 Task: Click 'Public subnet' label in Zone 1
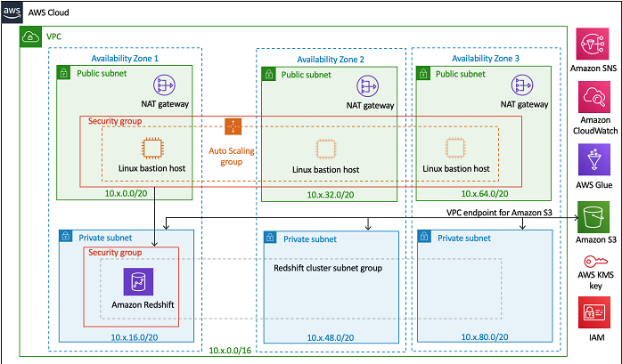tap(102, 74)
